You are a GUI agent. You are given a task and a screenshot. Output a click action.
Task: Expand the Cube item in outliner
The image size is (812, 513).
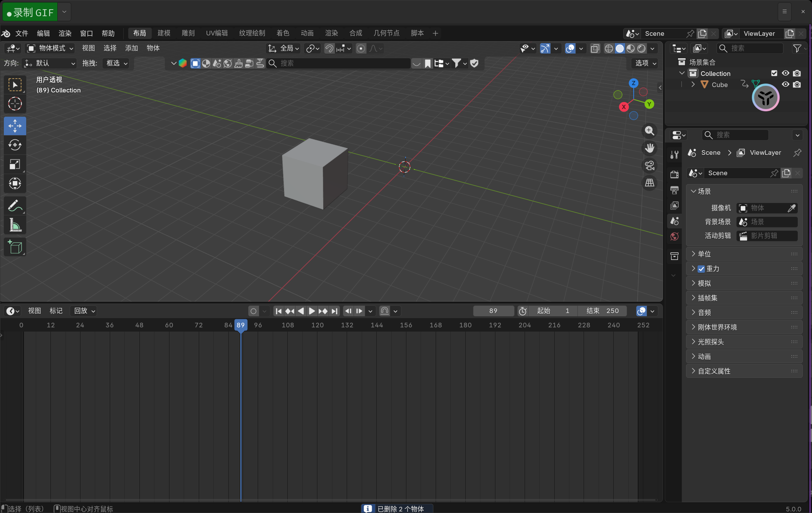point(693,85)
